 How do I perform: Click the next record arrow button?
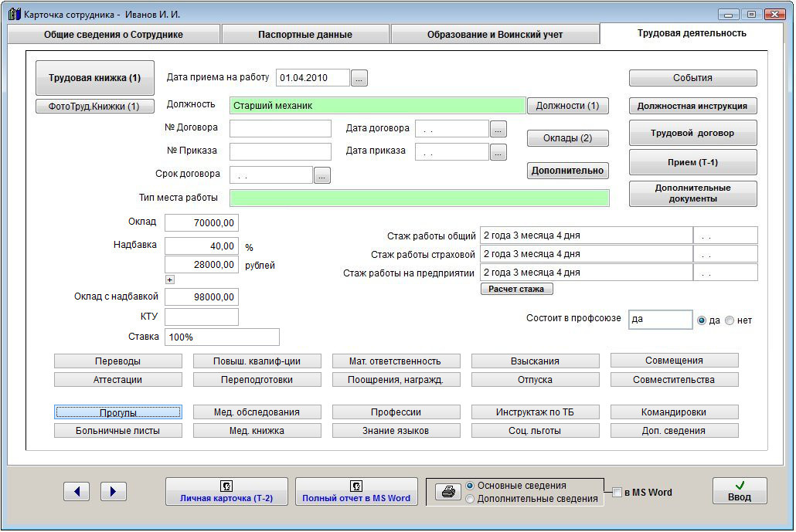tap(113, 491)
